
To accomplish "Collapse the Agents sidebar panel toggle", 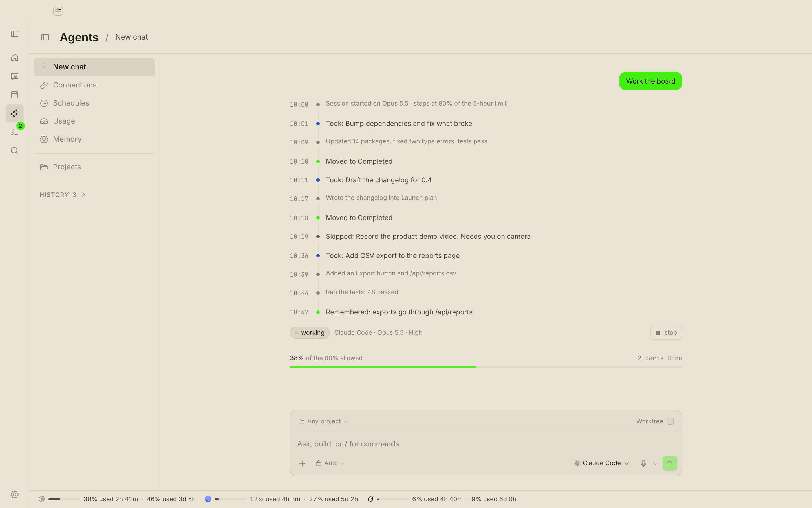I will [45, 37].
